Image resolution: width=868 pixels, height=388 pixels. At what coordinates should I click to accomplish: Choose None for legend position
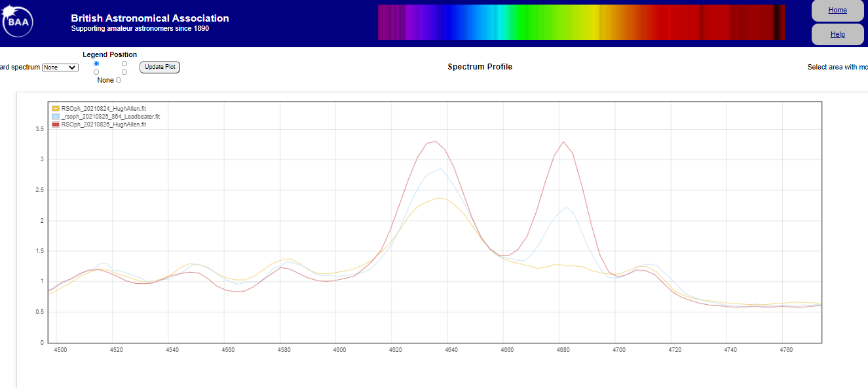click(119, 80)
